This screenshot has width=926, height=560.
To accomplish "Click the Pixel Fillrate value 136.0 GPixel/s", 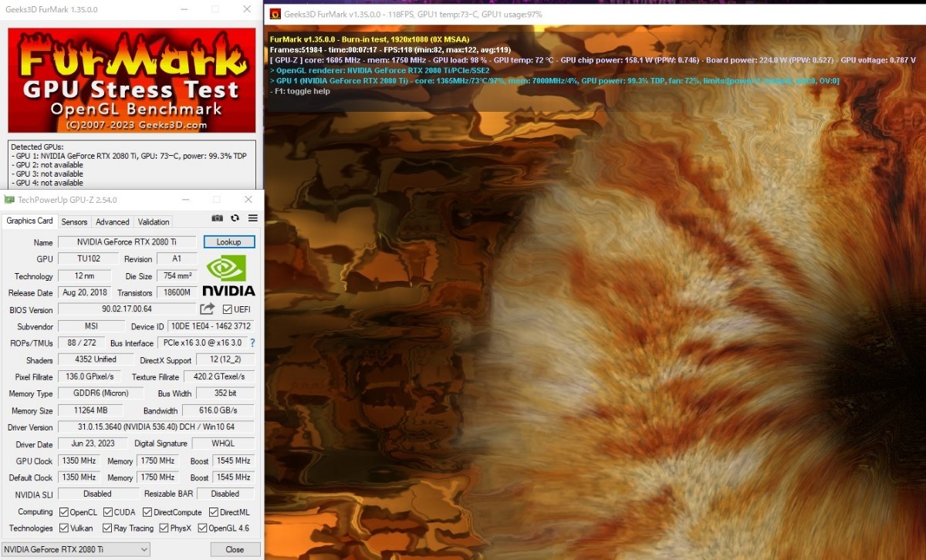I will click(90, 376).
